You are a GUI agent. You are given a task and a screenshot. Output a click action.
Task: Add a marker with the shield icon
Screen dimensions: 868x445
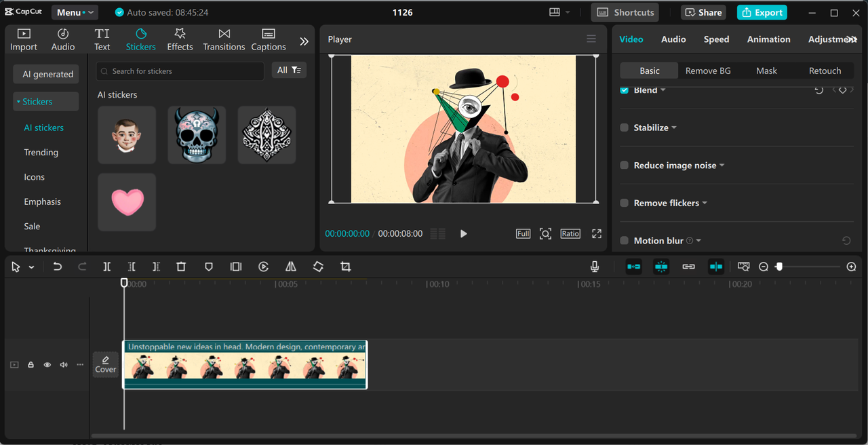[x=209, y=267]
